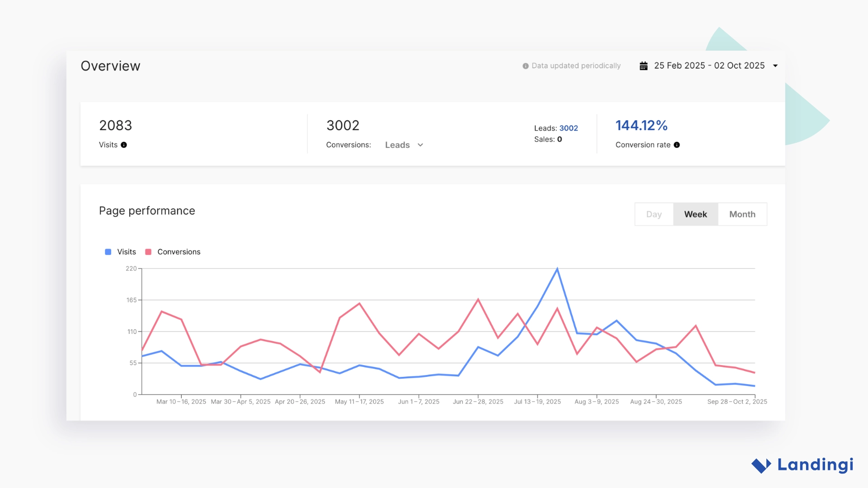Click the 144.12% conversion rate value
The width and height of the screenshot is (868, 488).
point(642,126)
